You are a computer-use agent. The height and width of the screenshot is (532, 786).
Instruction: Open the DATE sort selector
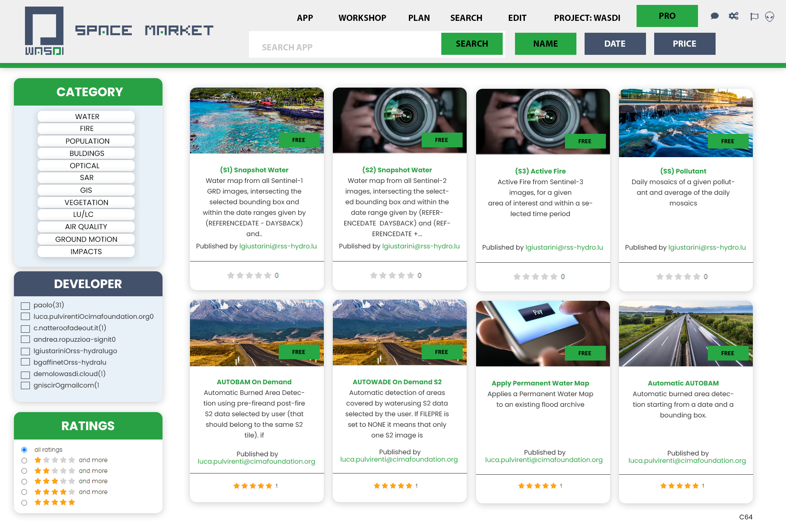tap(615, 43)
